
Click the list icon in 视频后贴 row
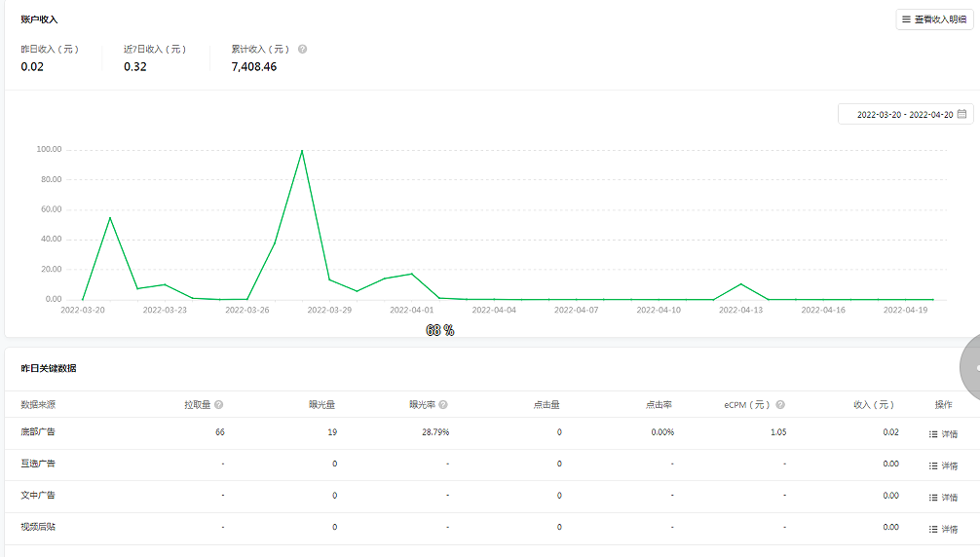[932, 529]
